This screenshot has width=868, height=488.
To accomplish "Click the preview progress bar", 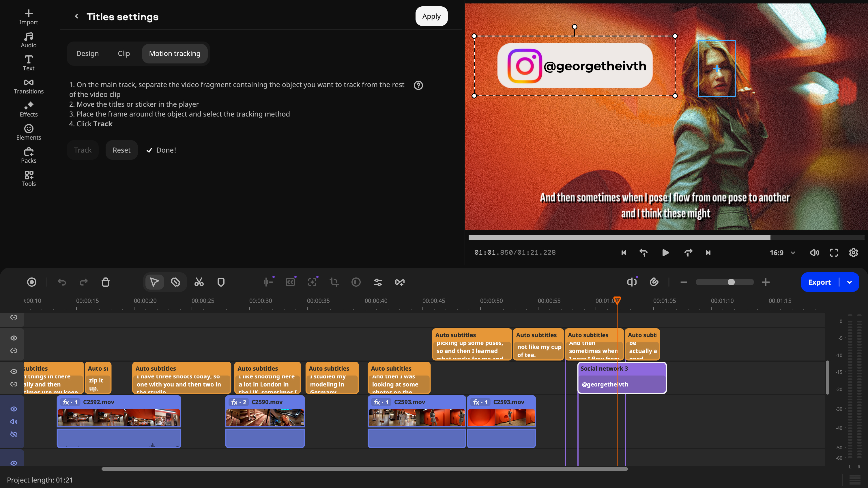I will [666, 238].
